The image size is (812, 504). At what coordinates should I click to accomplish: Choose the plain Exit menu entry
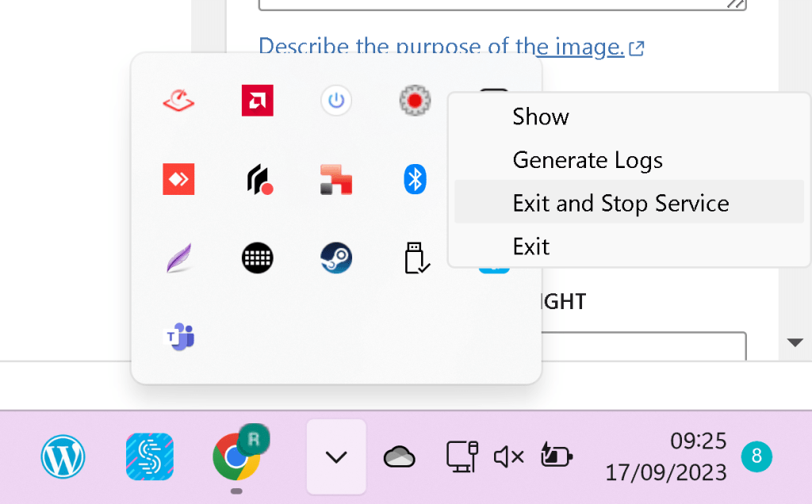(629, 246)
